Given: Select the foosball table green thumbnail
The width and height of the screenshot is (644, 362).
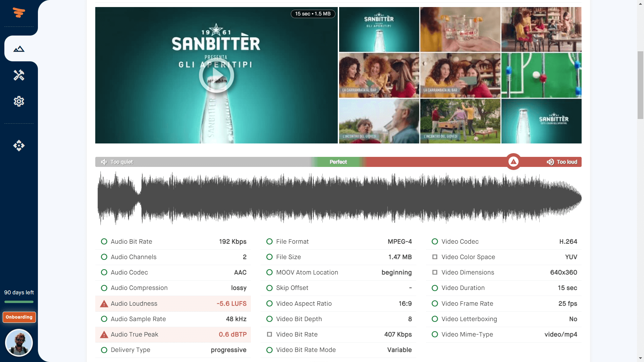Looking at the screenshot, I should click(541, 75).
